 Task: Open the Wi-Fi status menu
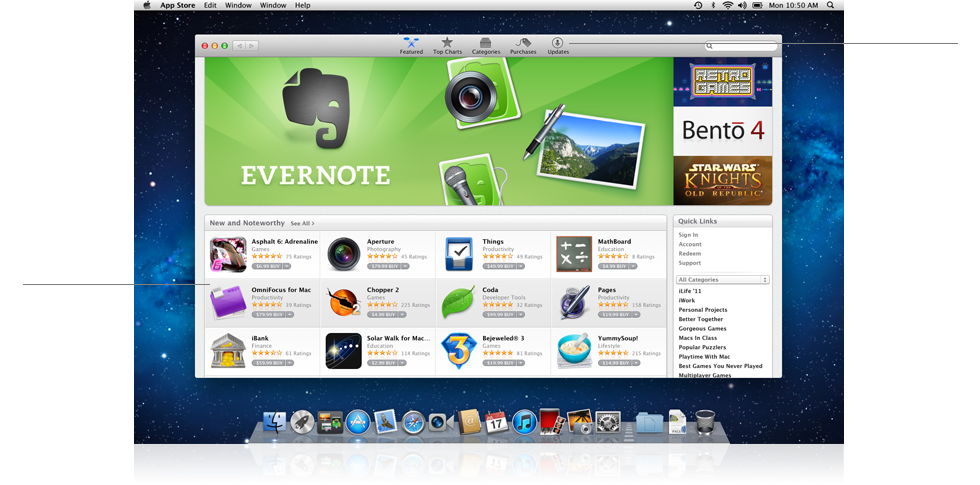[x=728, y=5]
